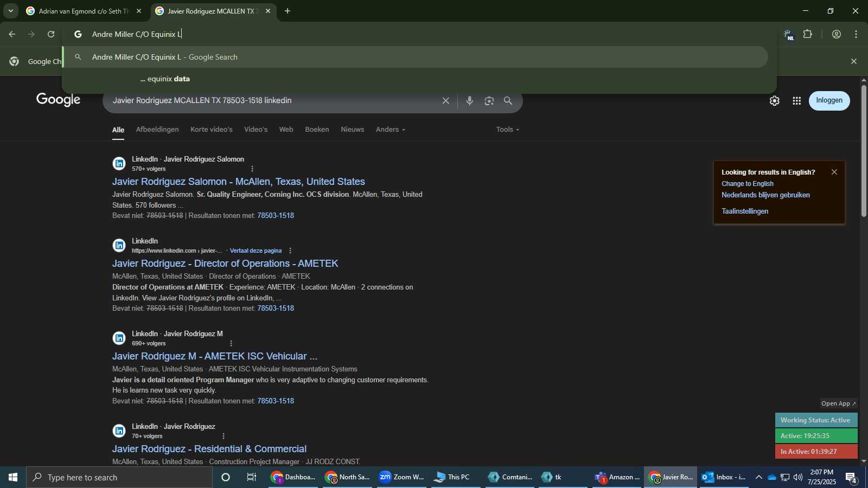
Task: Open options for Javier Rodriguez M result
Action: (231, 343)
